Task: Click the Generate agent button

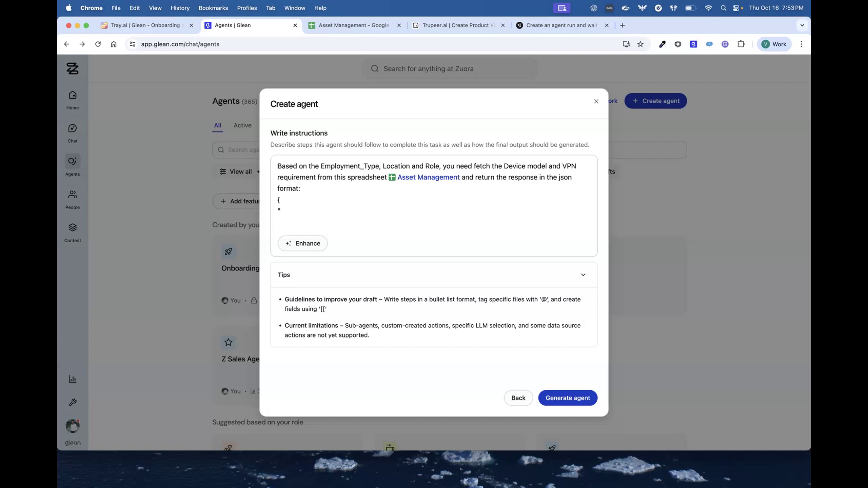Action: (x=567, y=398)
